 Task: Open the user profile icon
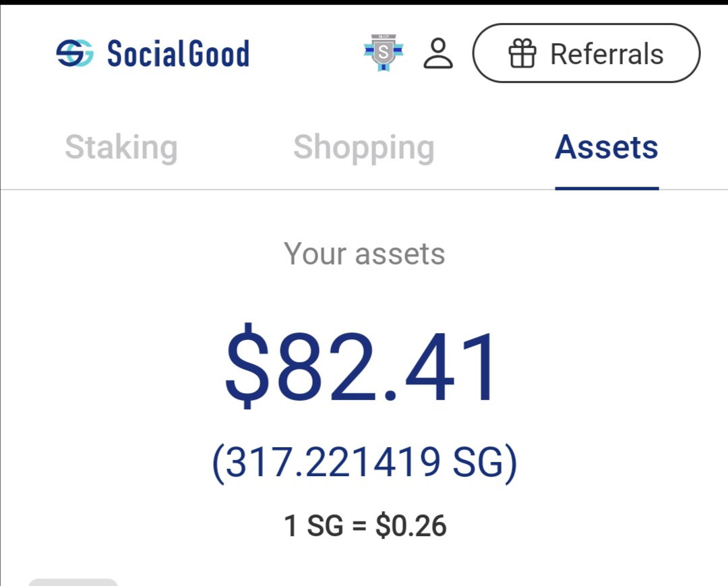pos(438,53)
